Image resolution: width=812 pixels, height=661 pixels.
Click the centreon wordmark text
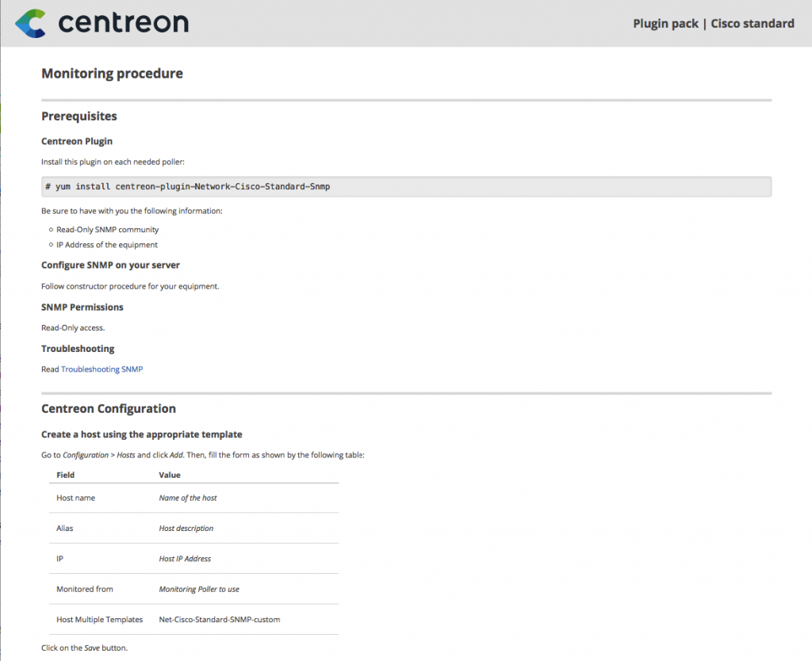click(123, 23)
